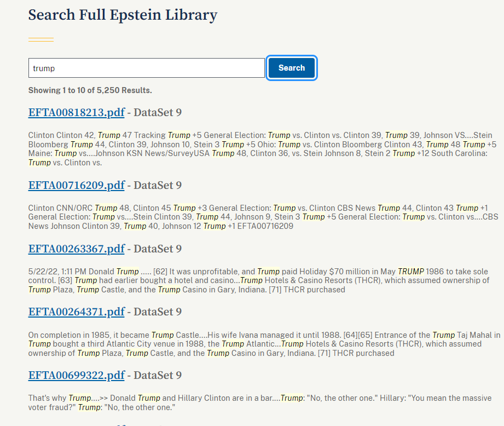Click the snippet starting 'Clinton CNN/ORC'

pyautogui.click(x=263, y=217)
